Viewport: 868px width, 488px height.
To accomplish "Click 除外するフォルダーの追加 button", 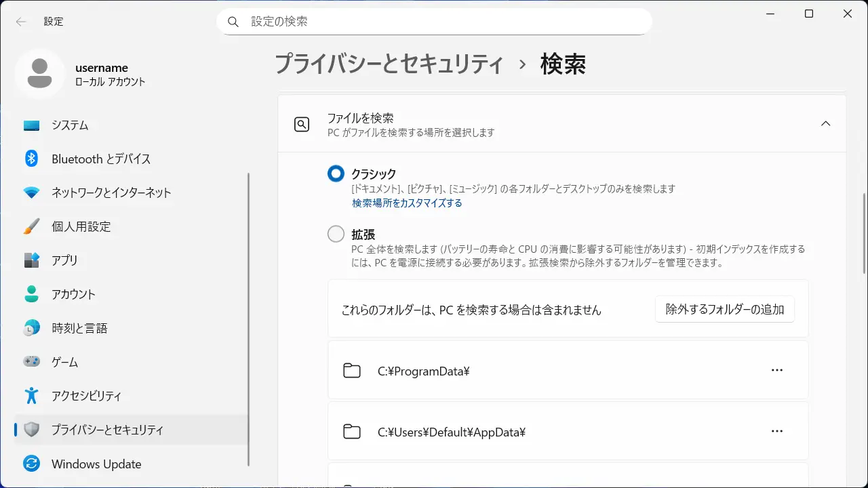I will tap(724, 309).
